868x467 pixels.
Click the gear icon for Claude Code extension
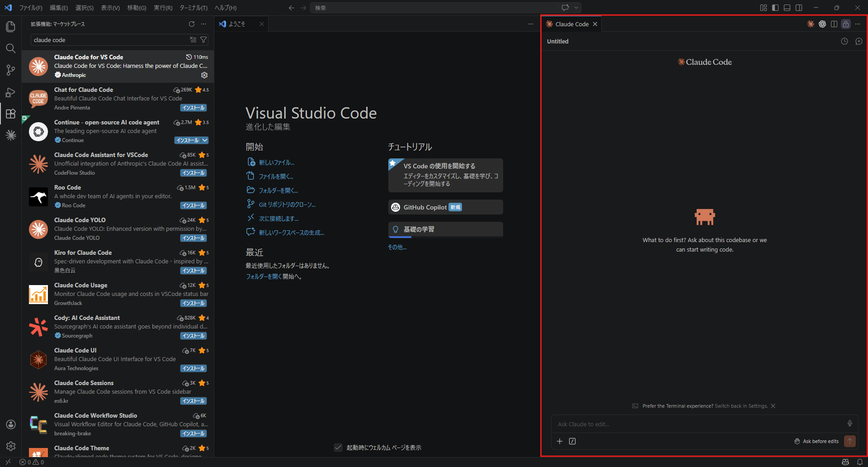click(204, 75)
